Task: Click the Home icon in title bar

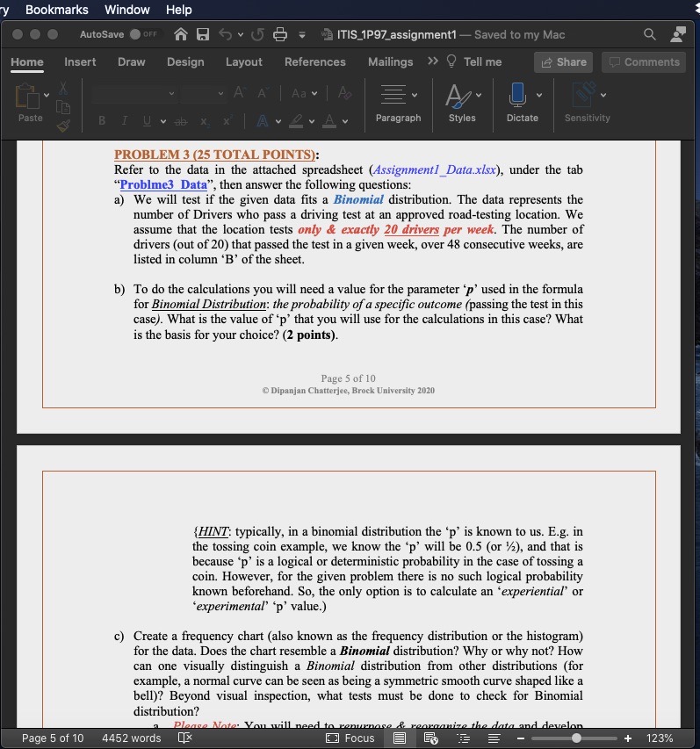Action: click(x=181, y=34)
